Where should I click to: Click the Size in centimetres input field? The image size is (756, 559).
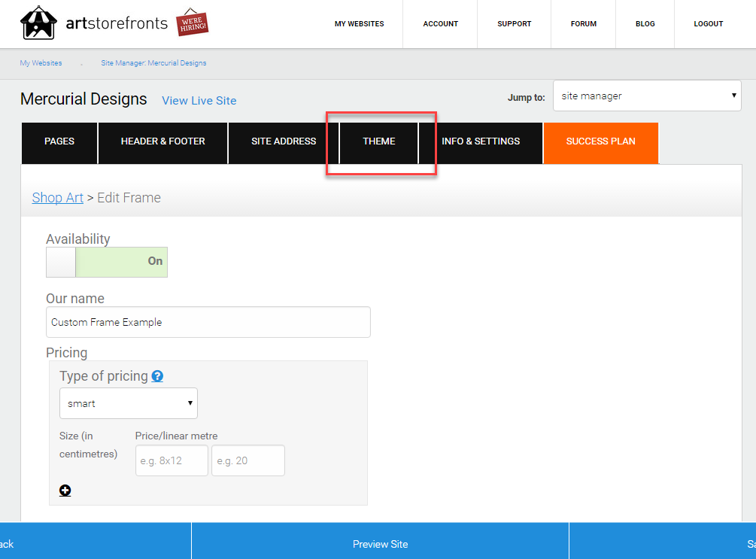tap(172, 460)
